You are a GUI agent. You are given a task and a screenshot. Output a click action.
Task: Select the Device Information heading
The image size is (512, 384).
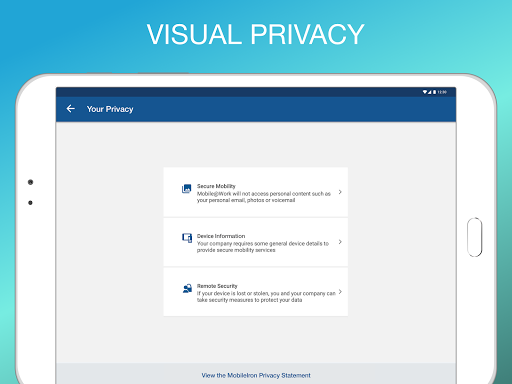(x=221, y=236)
